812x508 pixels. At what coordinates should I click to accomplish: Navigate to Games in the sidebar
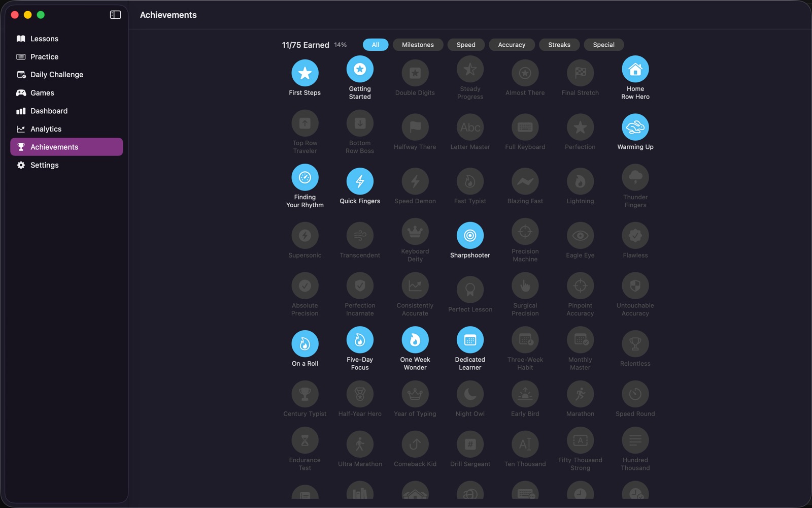coord(66,93)
